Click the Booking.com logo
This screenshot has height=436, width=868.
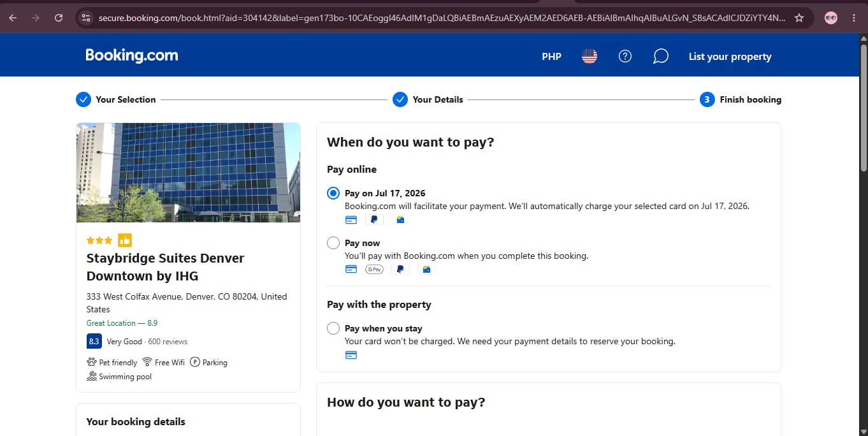(x=132, y=56)
